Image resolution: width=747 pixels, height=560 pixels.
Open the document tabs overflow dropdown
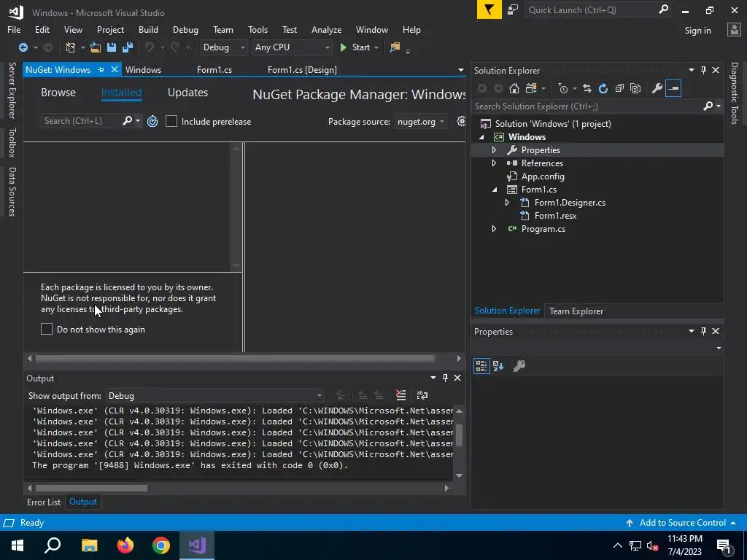461,70
